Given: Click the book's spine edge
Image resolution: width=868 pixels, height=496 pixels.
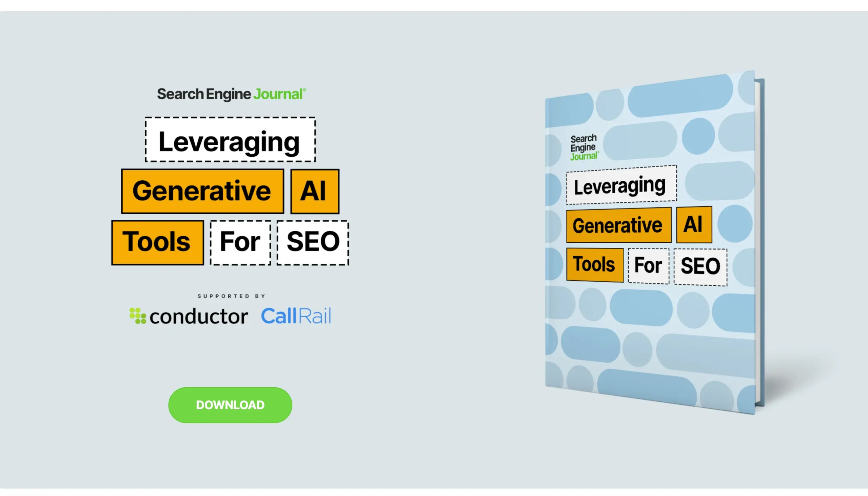Looking at the screenshot, I should click(760, 242).
